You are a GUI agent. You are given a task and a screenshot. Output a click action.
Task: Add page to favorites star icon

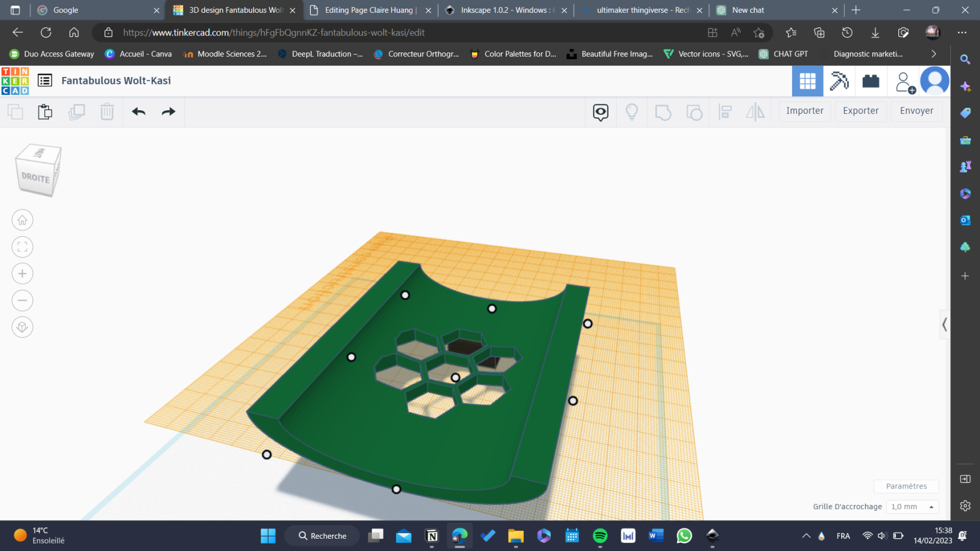pos(758,33)
